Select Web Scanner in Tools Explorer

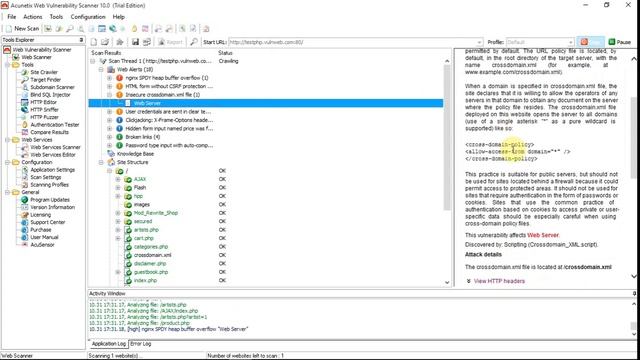36,57
